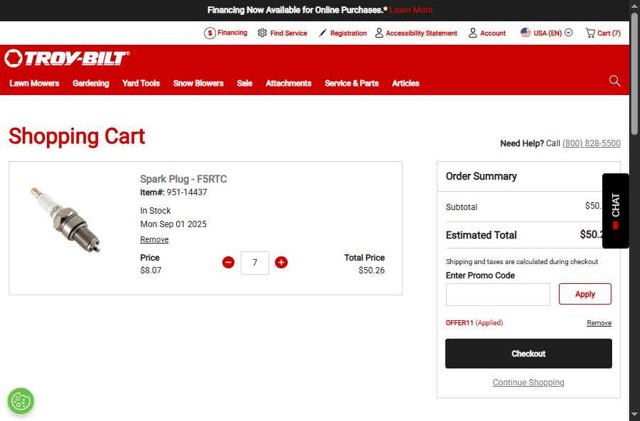
Task: Click Continue Shopping link
Action: point(528,383)
